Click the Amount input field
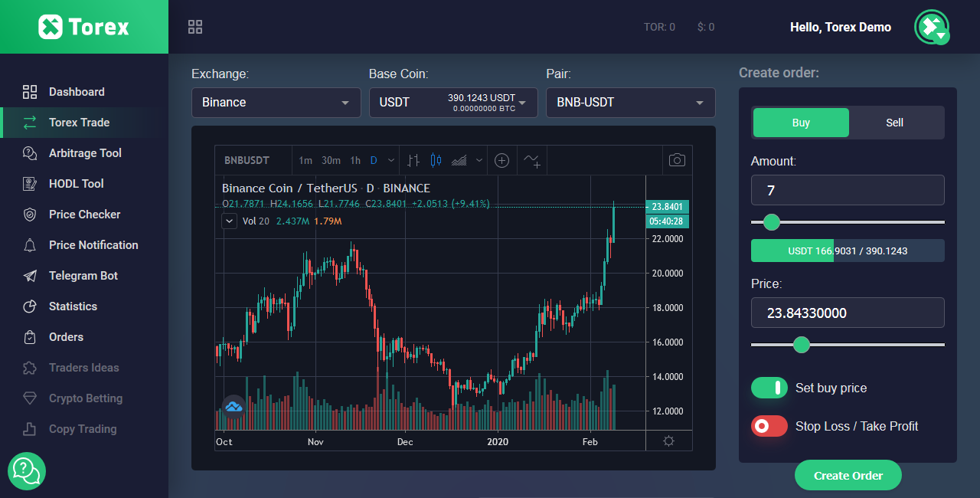 point(848,189)
